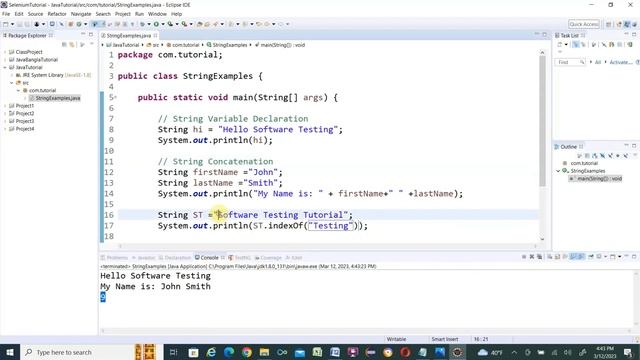Click the Find field in Task List

click(x=570, y=62)
